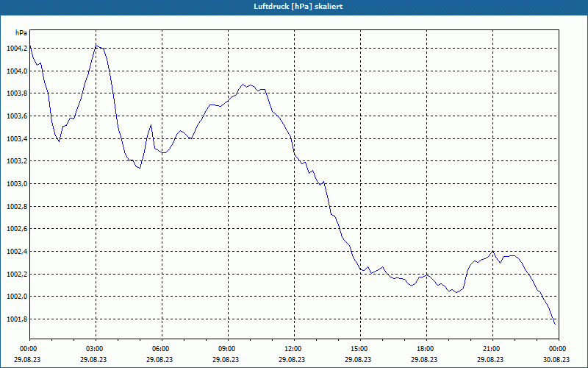Pick the 18:00 time label
588x368 pixels.
point(426,349)
